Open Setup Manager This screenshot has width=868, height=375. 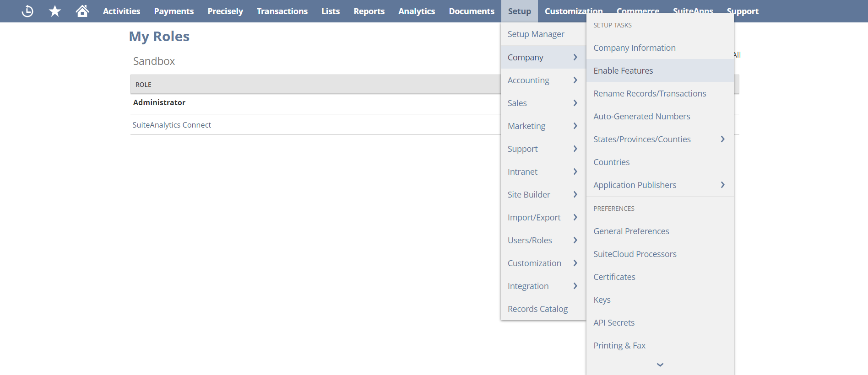click(536, 34)
